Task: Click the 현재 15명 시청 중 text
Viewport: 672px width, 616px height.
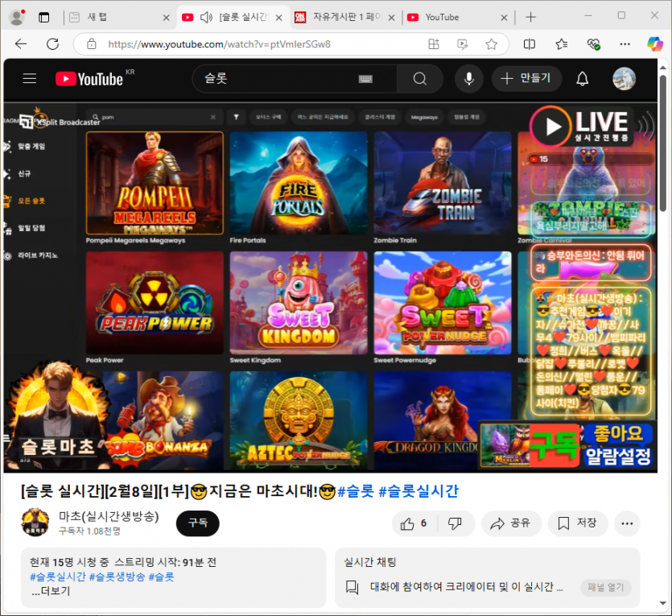Action: [x=69, y=562]
